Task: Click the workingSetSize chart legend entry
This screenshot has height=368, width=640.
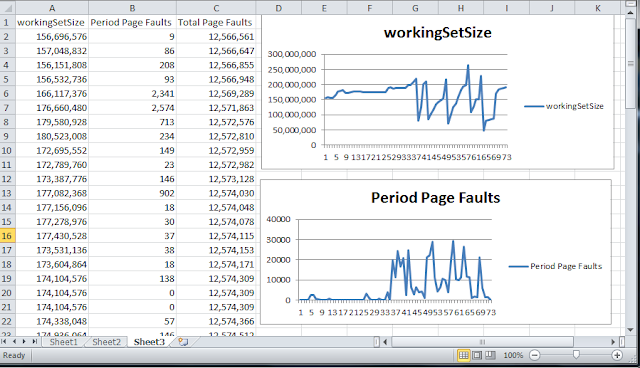Action: pos(564,106)
